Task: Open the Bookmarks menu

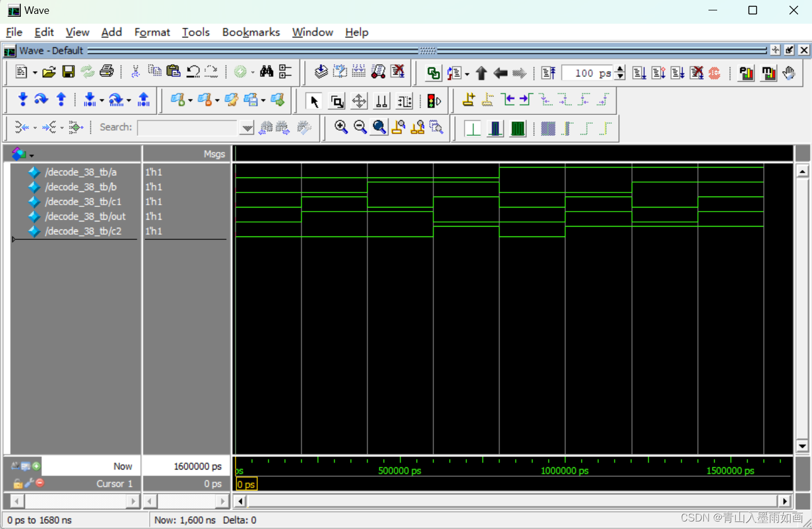Action: point(250,32)
